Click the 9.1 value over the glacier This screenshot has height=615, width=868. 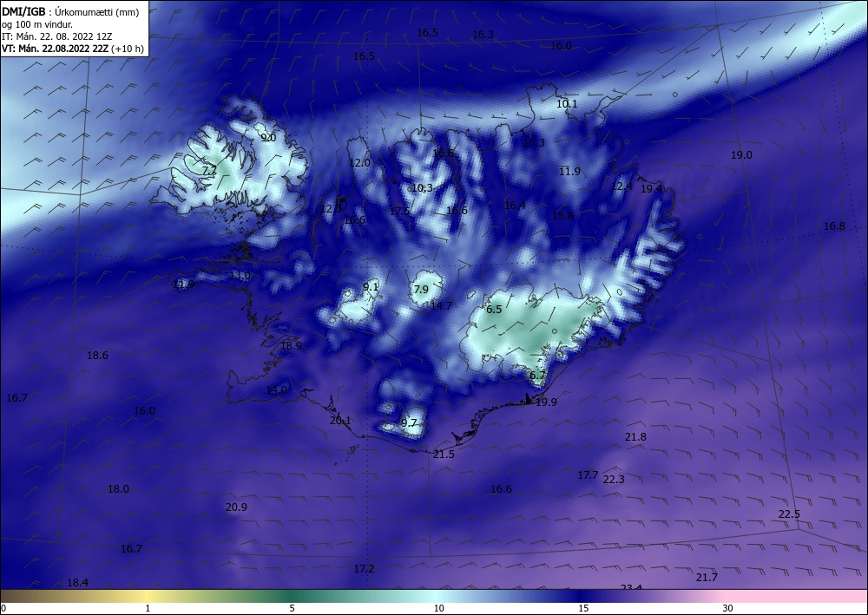[x=371, y=286]
